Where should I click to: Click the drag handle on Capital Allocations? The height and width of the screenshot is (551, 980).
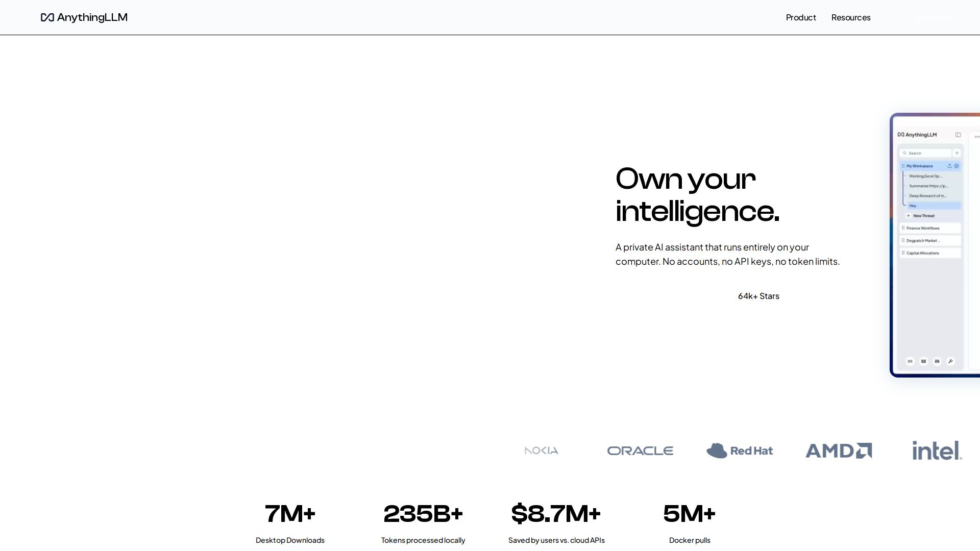tap(903, 253)
